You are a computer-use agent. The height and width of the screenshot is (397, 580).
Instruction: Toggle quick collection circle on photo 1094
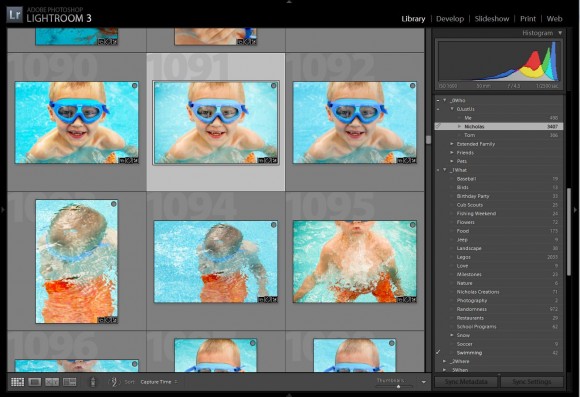point(273,225)
